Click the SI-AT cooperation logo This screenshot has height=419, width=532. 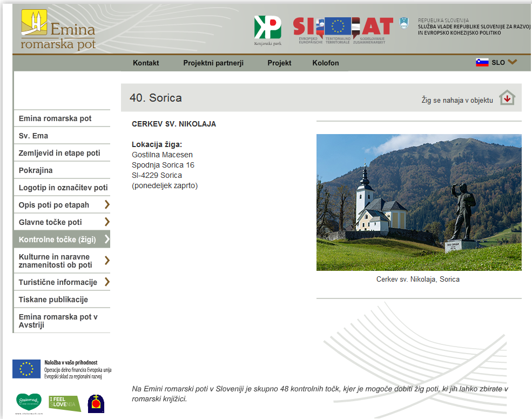click(343, 30)
